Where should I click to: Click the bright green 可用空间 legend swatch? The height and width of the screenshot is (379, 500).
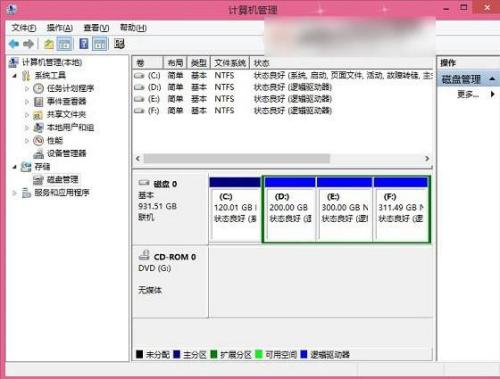259,354
